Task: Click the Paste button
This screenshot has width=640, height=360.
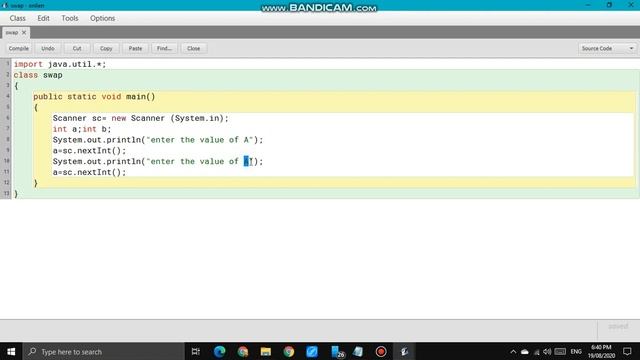Action: tap(136, 48)
